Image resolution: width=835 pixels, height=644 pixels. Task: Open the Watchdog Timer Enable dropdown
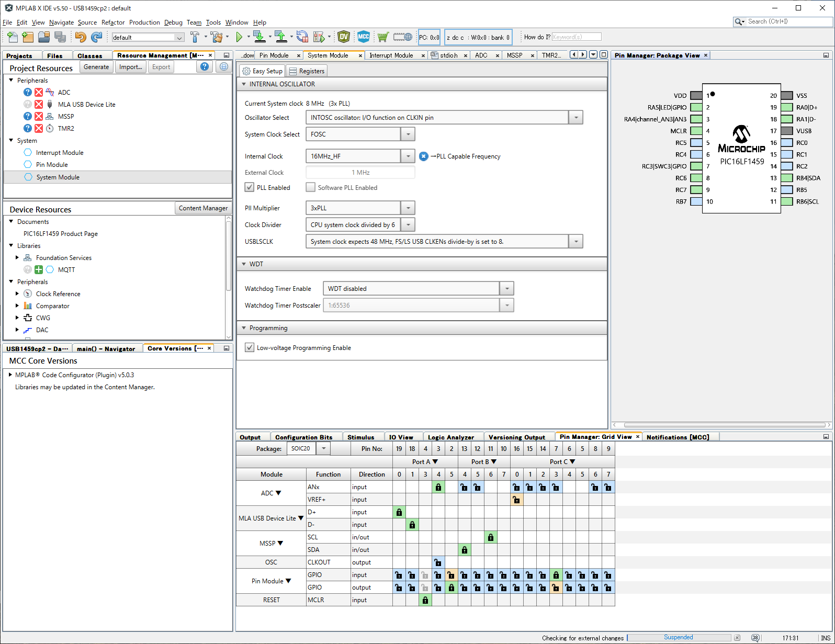(x=506, y=288)
